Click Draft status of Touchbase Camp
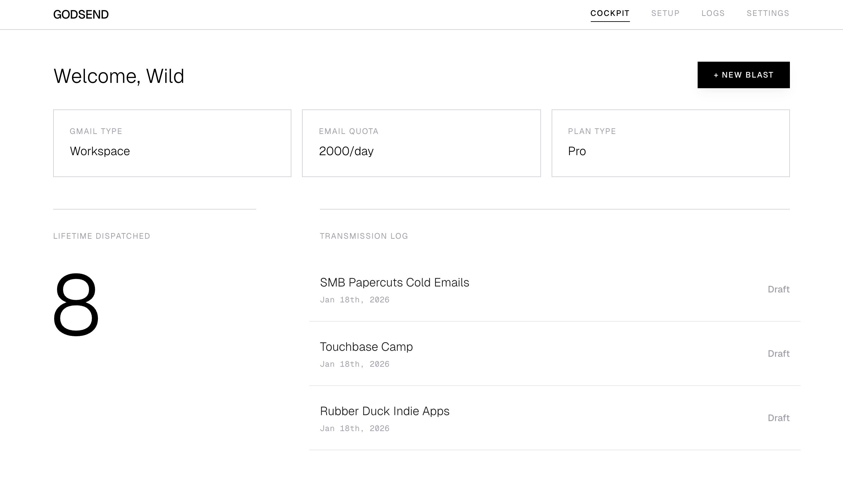843x504 pixels. 778,353
